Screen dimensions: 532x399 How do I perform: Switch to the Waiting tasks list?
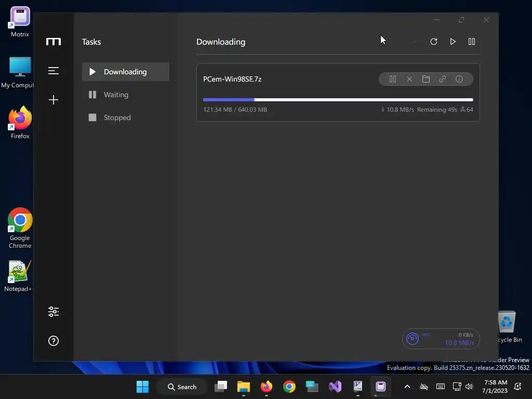[x=126, y=95]
